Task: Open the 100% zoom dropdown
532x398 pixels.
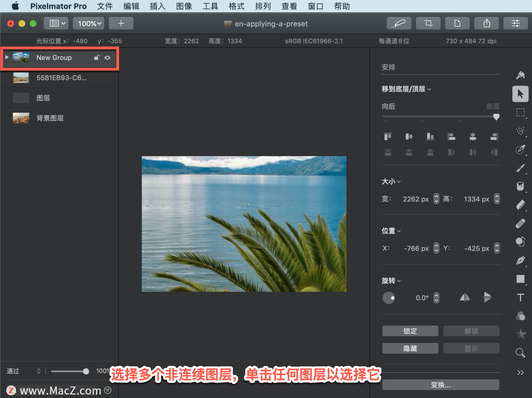Action: tap(89, 23)
